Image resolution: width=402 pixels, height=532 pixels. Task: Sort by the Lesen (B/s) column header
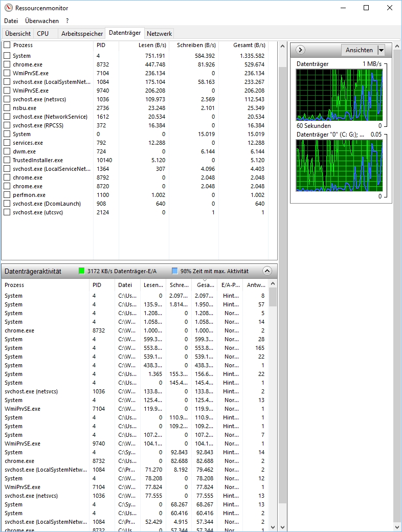pos(144,45)
